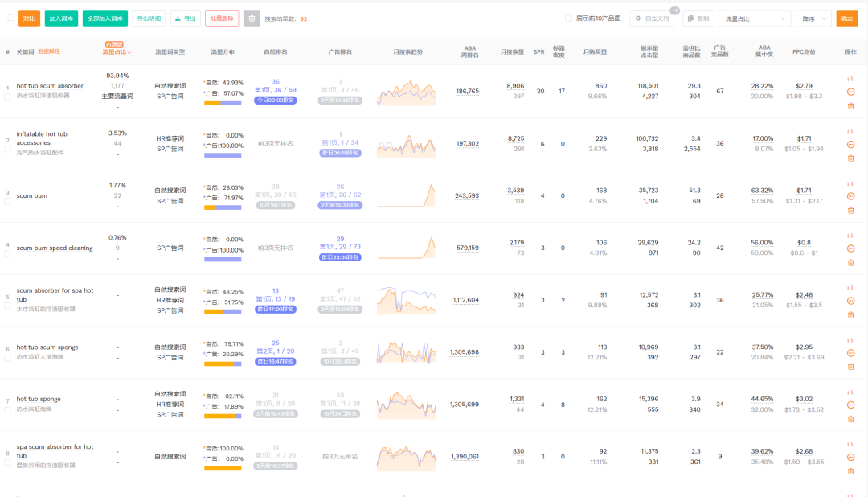Click the traffic distribution bar for hot tub sponge

point(223,416)
